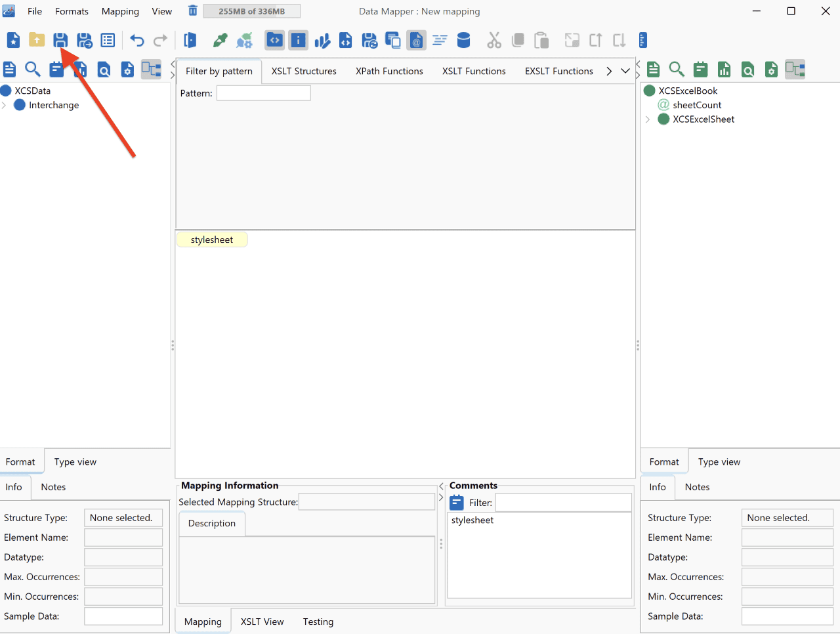The height and width of the screenshot is (634, 840).
Task: Click the scissors cut icon
Action: [494, 40]
